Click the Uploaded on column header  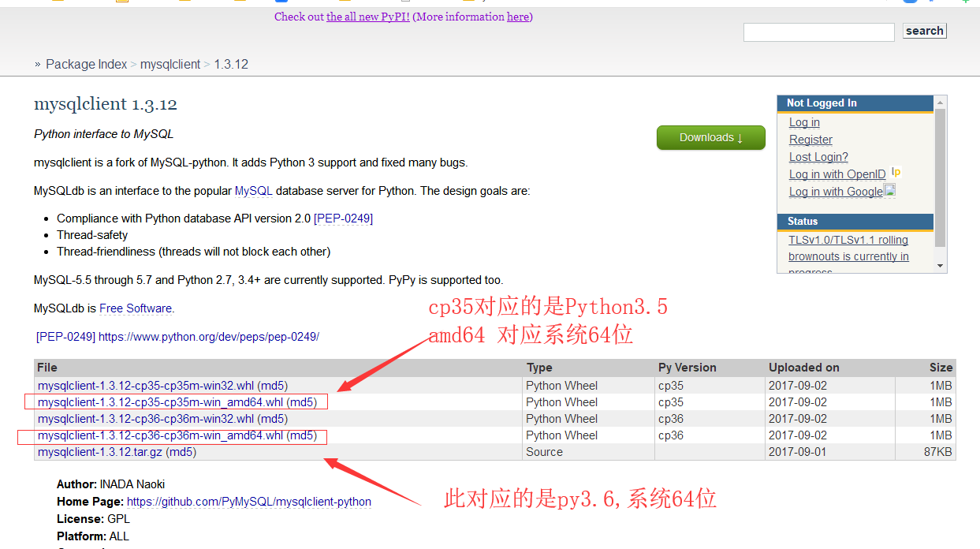[804, 368]
